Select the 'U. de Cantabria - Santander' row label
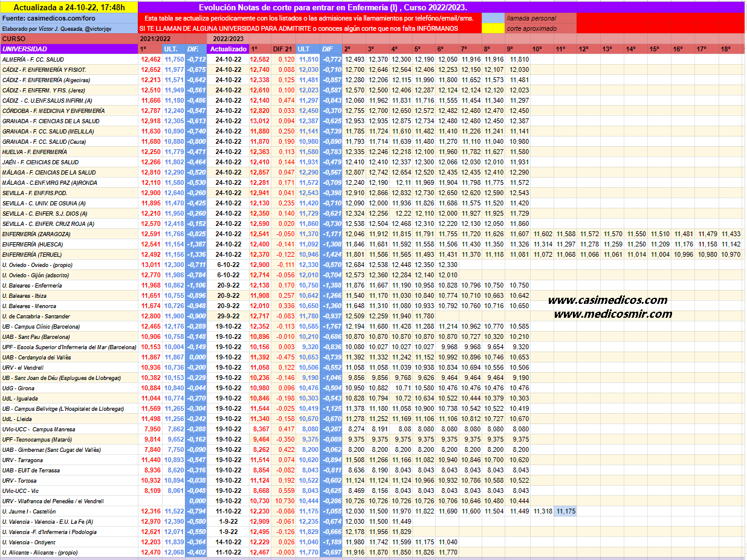Screen dimensions: 747x560 pyautogui.click(x=36, y=316)
